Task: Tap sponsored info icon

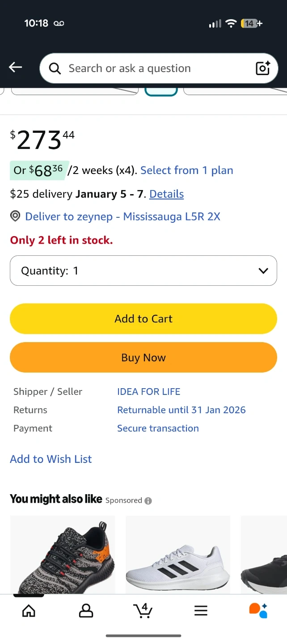Action: tap(148, 501)
